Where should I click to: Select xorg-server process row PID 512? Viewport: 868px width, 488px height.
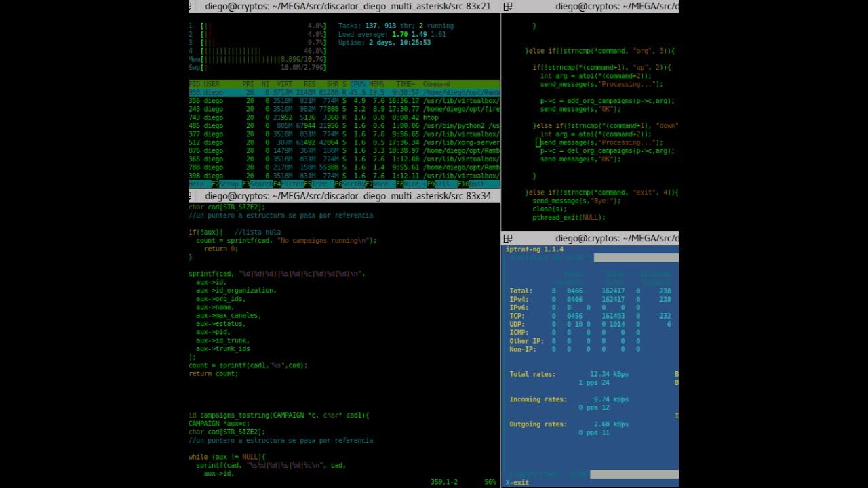[344, 142]
